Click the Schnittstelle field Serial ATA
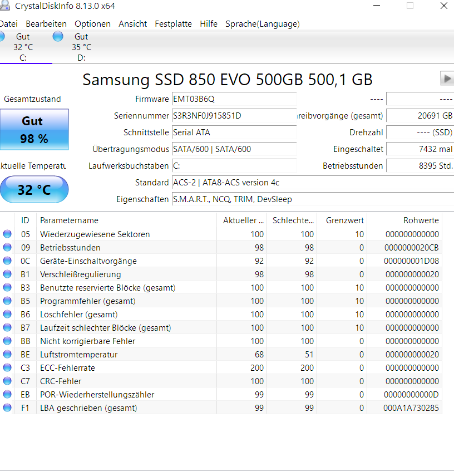The height and width of the screenshot is (476, 454). (234, 133)
